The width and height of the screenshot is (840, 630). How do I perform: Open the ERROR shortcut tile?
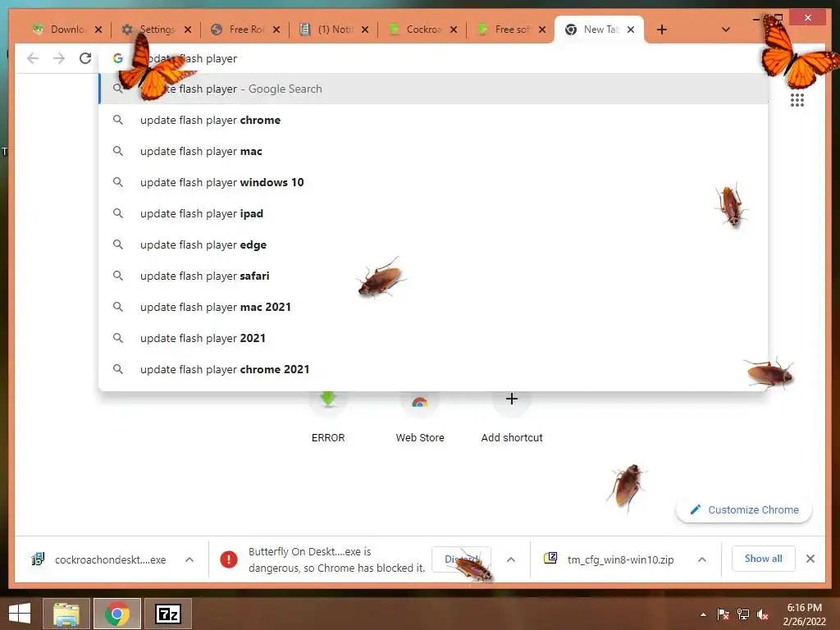tap(328, 418)
